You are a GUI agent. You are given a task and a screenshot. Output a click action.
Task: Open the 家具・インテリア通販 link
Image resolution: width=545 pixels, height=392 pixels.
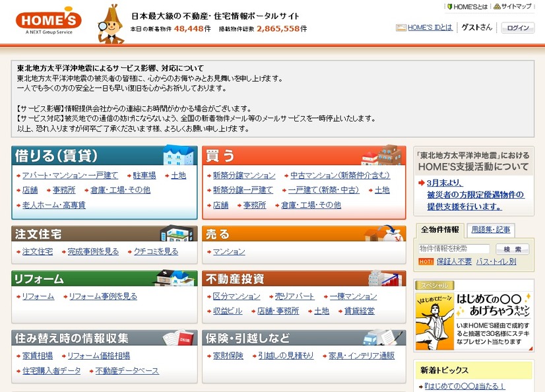point(362,356)
